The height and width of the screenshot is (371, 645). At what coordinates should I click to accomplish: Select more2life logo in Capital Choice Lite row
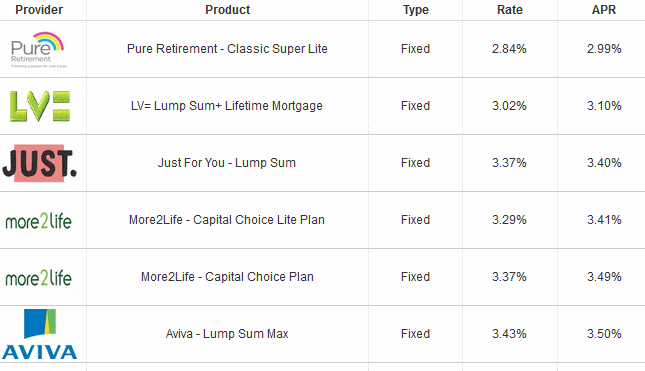point(39,221)
